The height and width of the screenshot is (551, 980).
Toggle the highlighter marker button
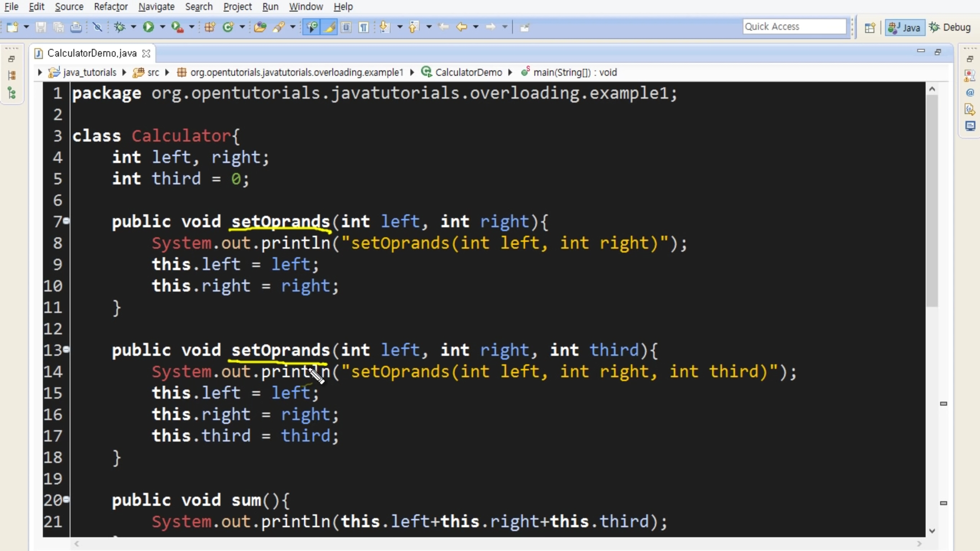[x=329, y=27]
